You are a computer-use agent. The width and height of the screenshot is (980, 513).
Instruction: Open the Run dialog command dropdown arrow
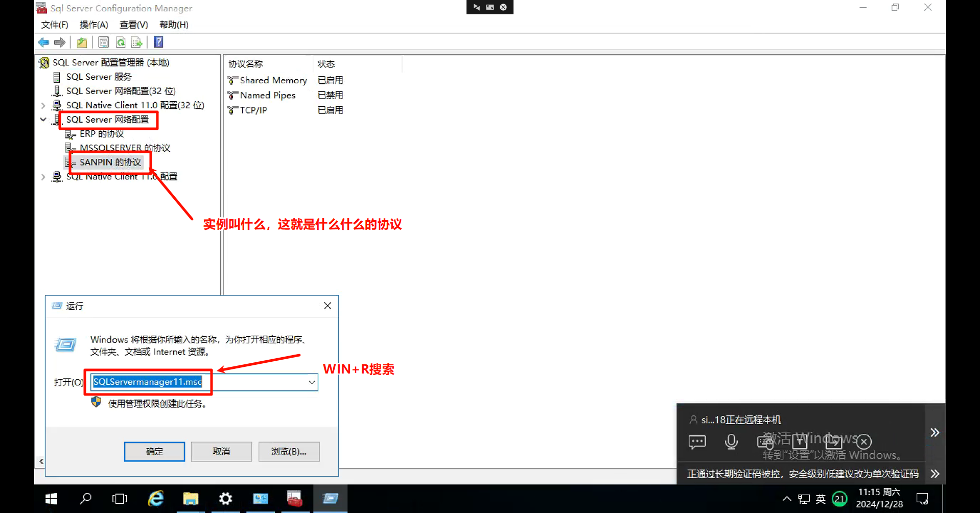click(312, 382)
